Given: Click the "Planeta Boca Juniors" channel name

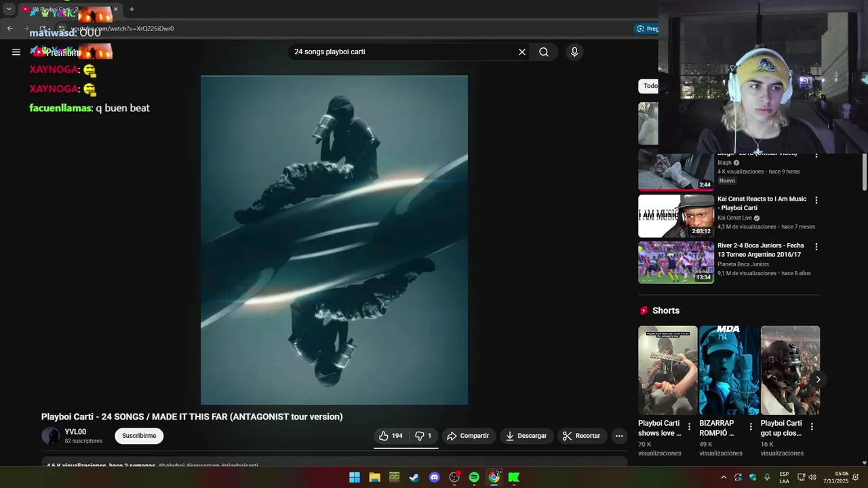Looking at the screenshot, I should 743,264.
